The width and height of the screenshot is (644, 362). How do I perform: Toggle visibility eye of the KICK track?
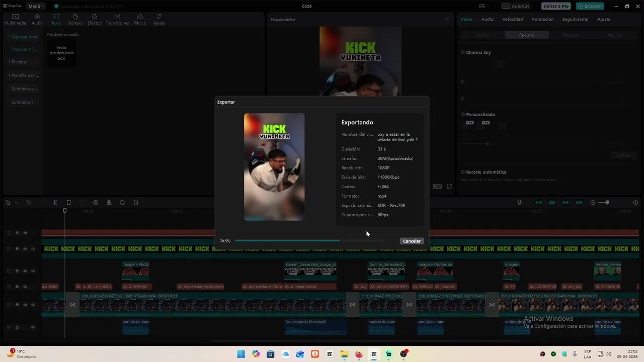coord(25,248)
